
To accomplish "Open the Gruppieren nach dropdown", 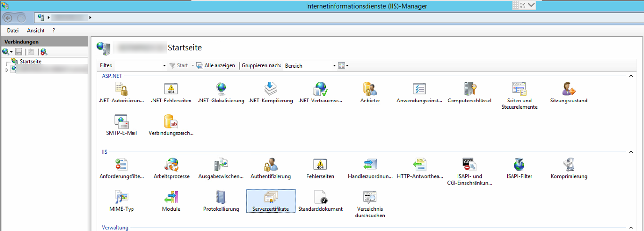I will [x=334, y=66].
